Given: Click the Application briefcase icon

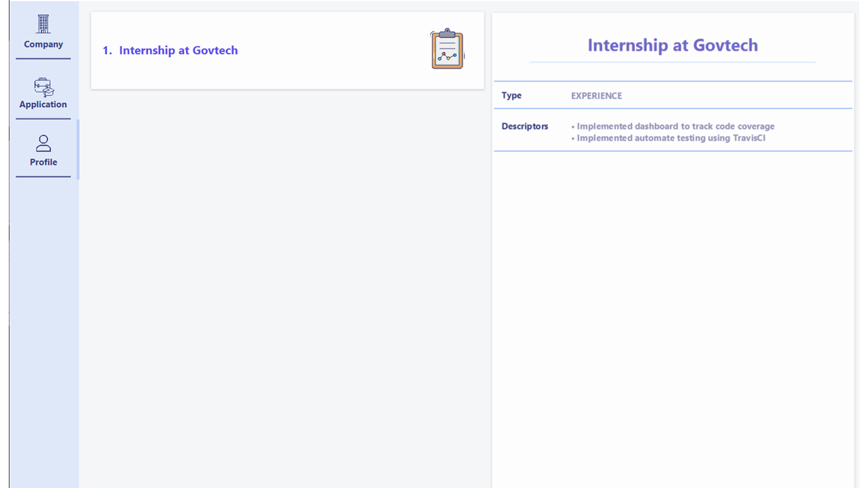Looking at the screenshot, I should [x=43, y=87].
